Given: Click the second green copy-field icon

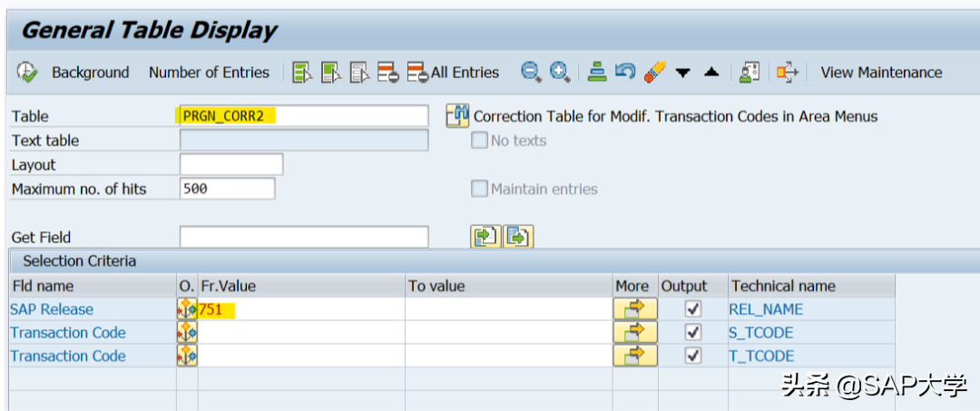Looking at the screenshot, I should point(518,238).
